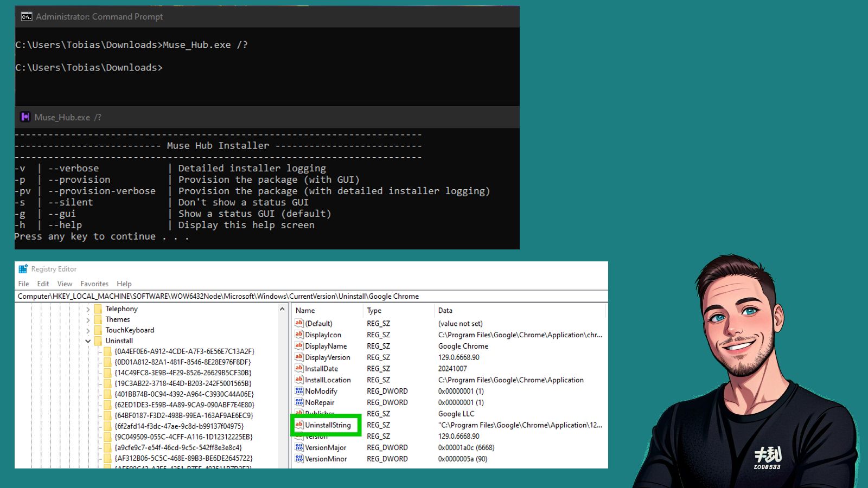Click the '--silent' option text
This screenshot has width=868, height=488.
(x=71, y=202)
